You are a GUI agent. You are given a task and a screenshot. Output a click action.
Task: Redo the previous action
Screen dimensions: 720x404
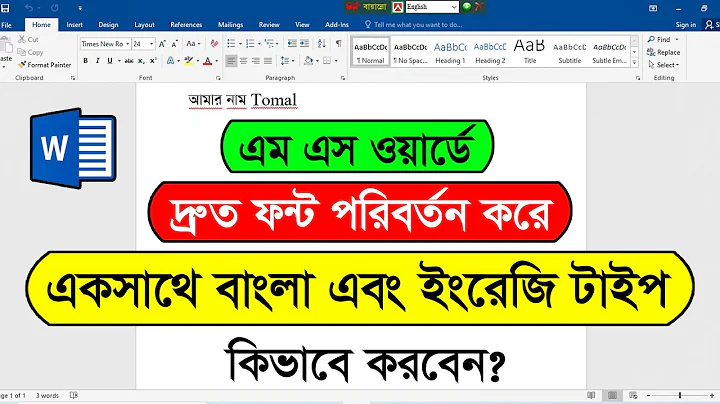(x=55, y=8)
